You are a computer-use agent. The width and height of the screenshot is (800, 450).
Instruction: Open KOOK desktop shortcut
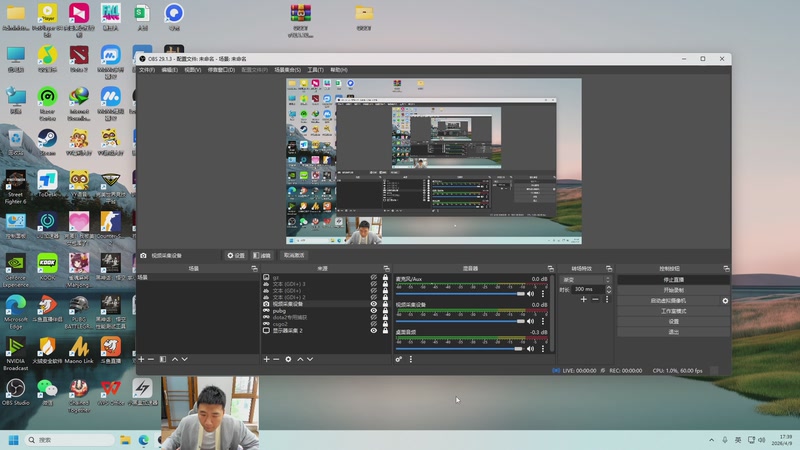coord(47,267)
